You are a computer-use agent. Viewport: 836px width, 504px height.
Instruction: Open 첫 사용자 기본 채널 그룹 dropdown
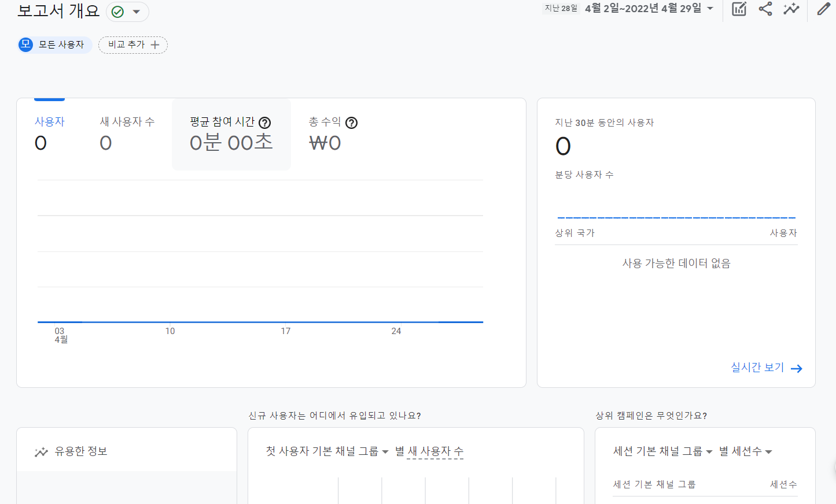pos(327,451)
